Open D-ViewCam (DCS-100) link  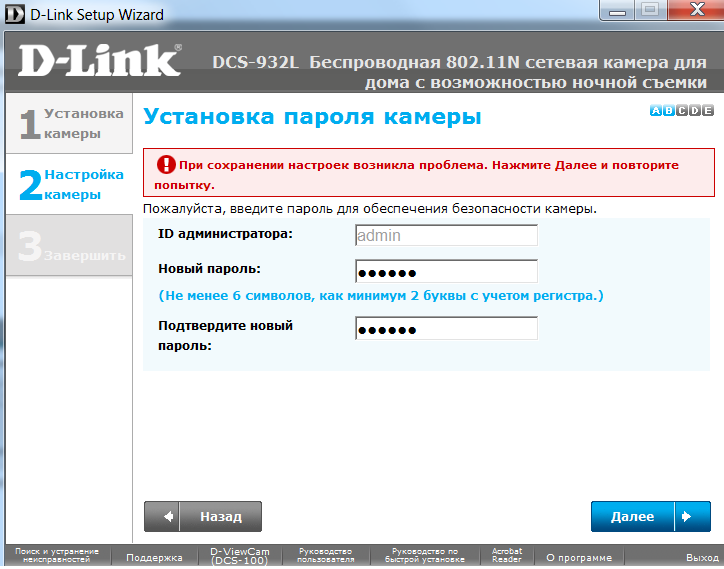click(x=240, y=558)
